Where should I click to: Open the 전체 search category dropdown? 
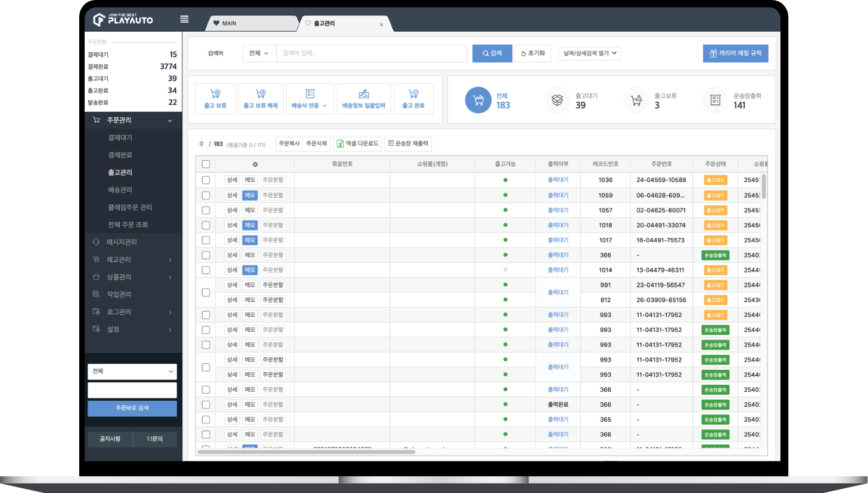(259, 53)
